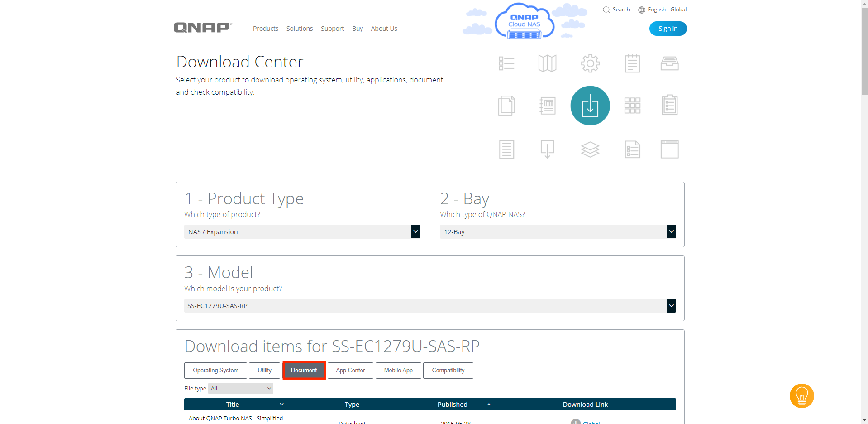
Task: Open the Products menu
Action: point(265,29)
